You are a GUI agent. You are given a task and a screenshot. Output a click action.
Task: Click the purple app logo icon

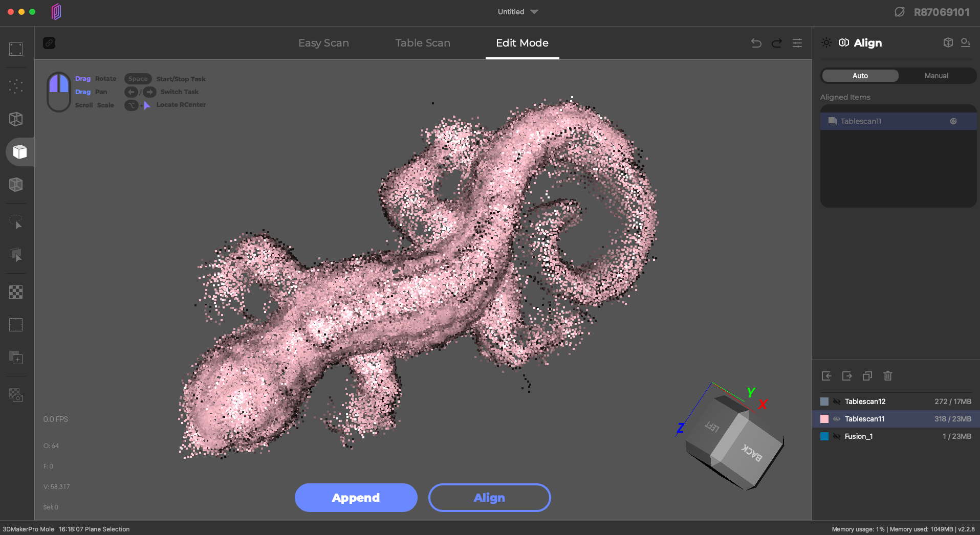pyautogui.click(x=56, y=12)
